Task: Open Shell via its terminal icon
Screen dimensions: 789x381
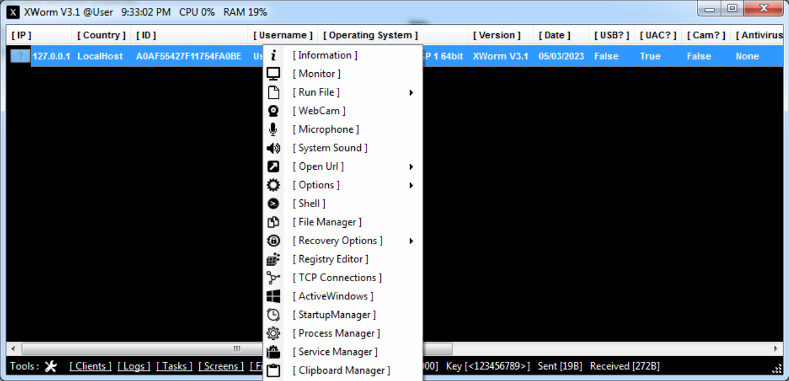Action: pyautogui.click(x=273, y=203)
